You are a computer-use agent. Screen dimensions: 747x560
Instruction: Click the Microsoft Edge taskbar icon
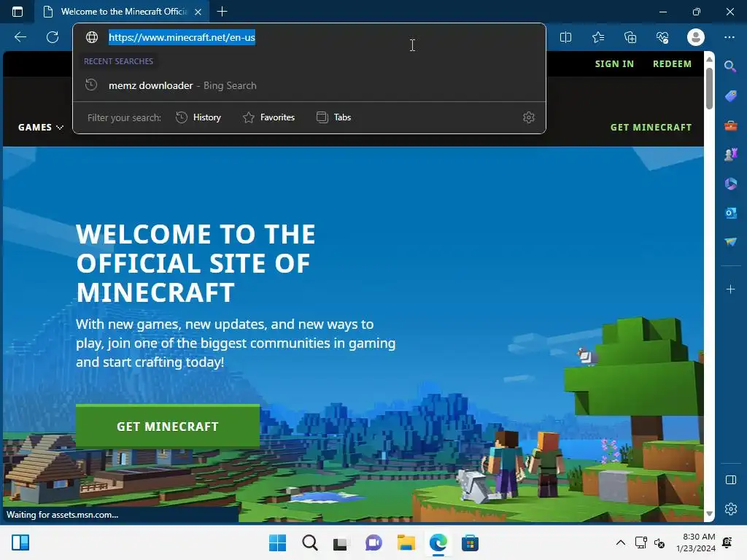pos(438,542)
